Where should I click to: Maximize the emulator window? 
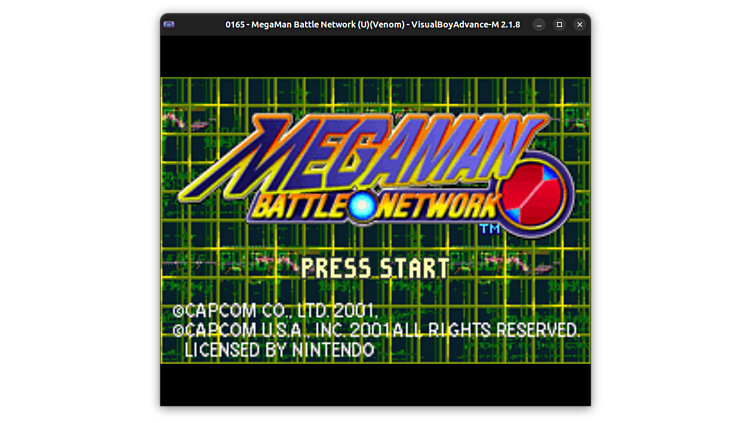coord(559,24)
